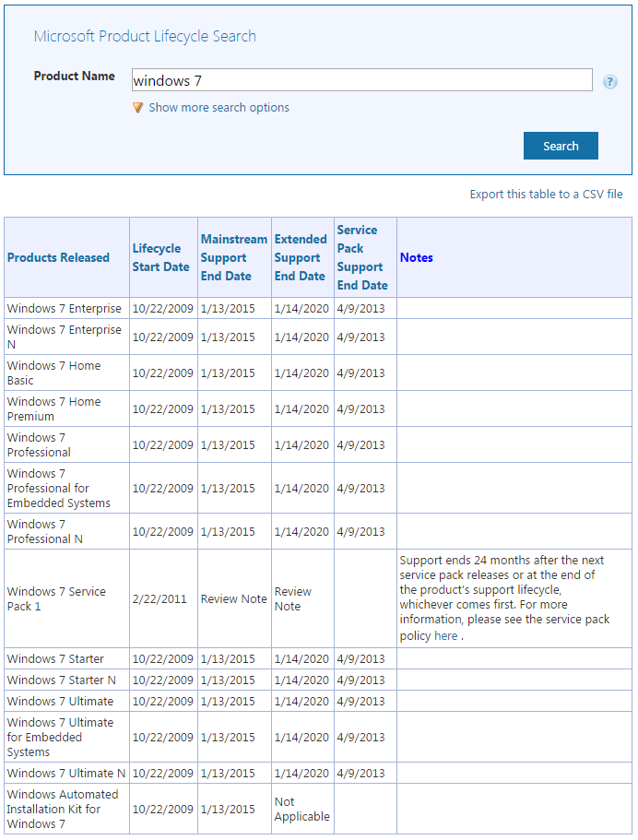Sort by Extended Support End Date header
This screenshot has width=638, height=840.
tap(301, 257)
